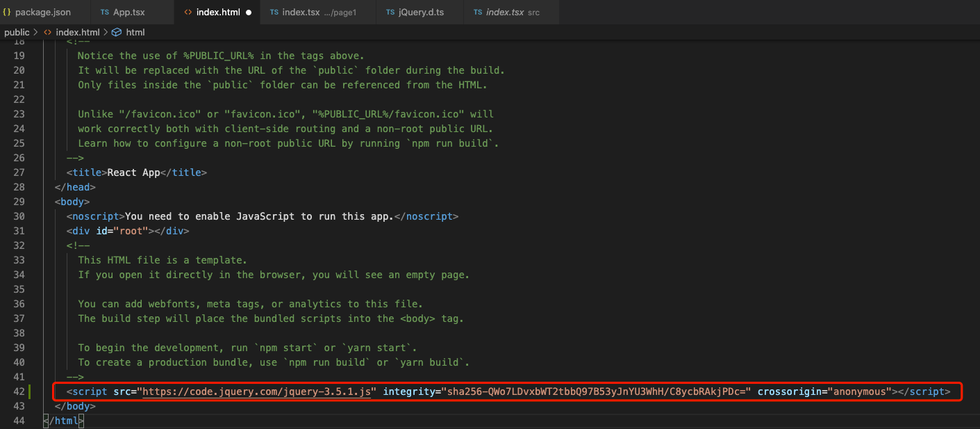Click line number 44 in the gutter
This screenshot has width=980, height=429.
pyautogui.click(x=19, y=421)
